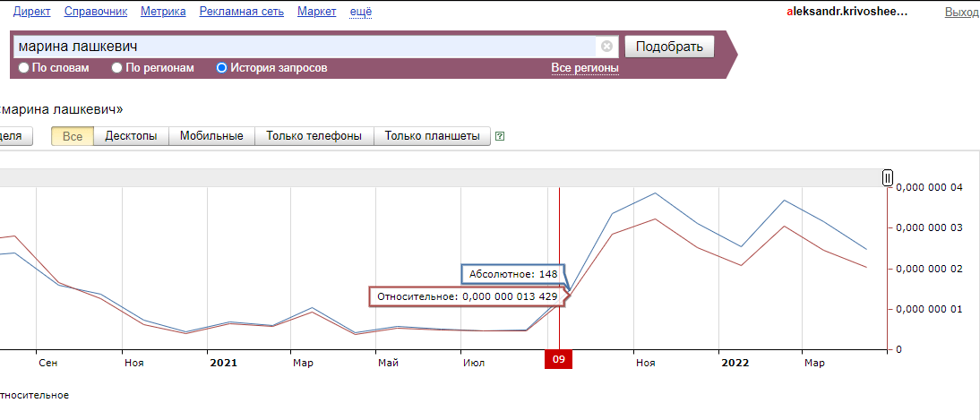Click the red '09' month marker
Image resolution: width=980 pixels, height=420 pixels.
(x=559, y=359)
